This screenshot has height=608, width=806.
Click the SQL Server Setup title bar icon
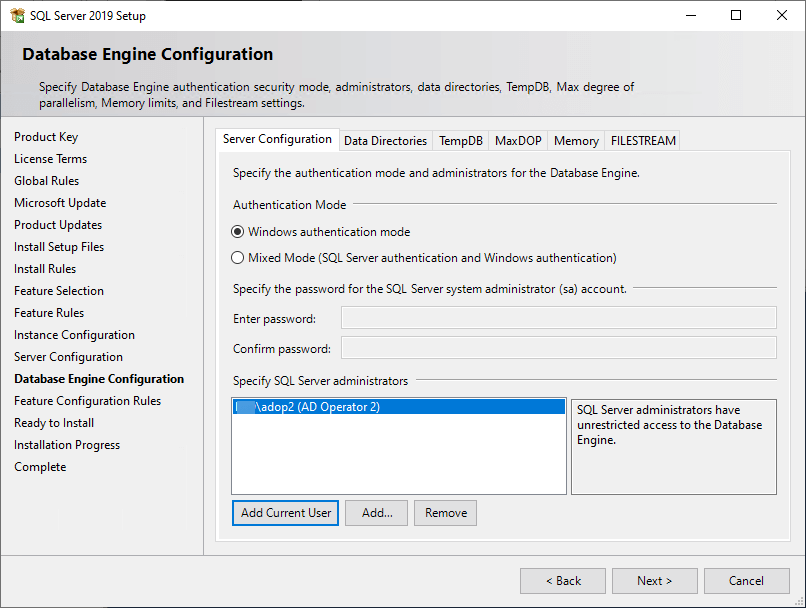click(x=17, y=15)
